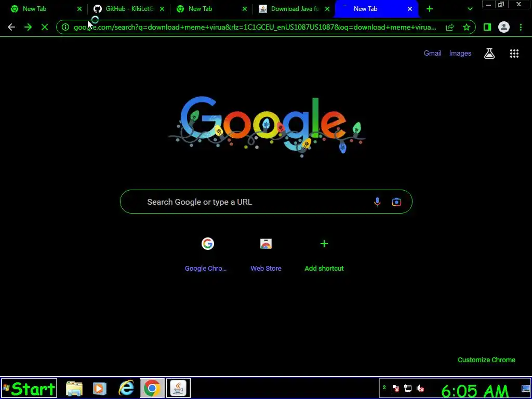Select Chrome icon in the taskbar
This screenshot has width=532, height=399.
click(152, 388)
